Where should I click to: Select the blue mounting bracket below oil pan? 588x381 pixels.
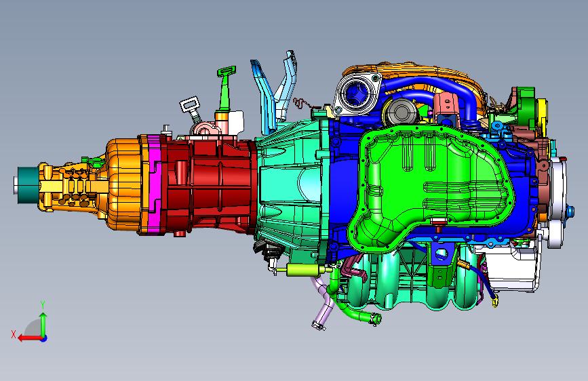click(442, 254)
